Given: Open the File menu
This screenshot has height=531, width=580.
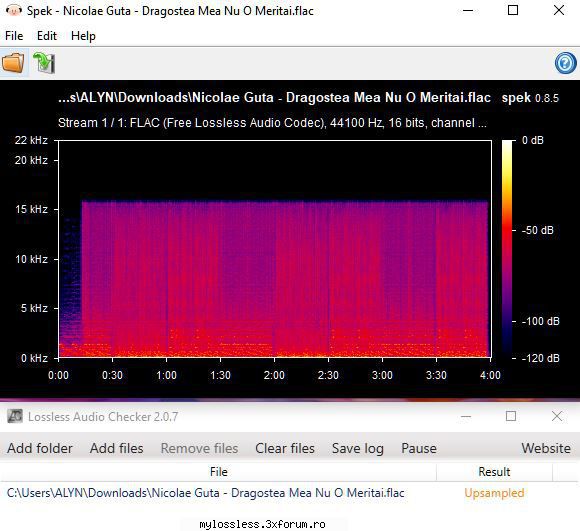Looking at the screenshot, I should click(14, 36).
